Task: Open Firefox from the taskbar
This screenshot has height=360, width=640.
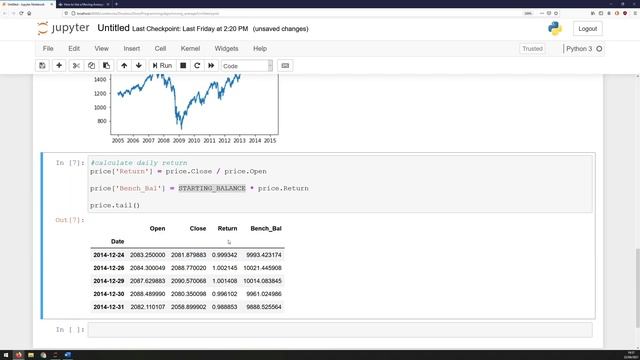Action: point(18,355)
